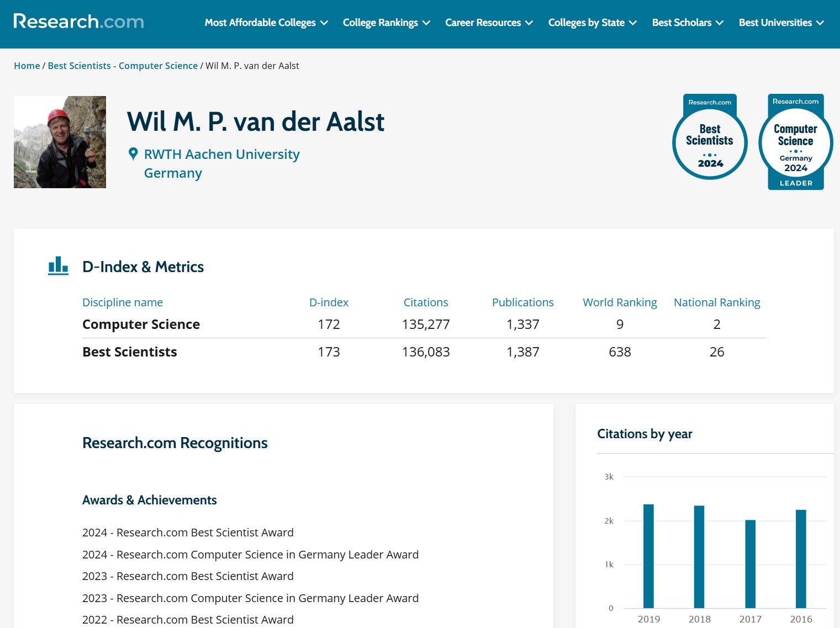Image resolution: width=840 pixels, height=628 pixels.
Task: Click the Discipline name column header
Action: point(123,302)
